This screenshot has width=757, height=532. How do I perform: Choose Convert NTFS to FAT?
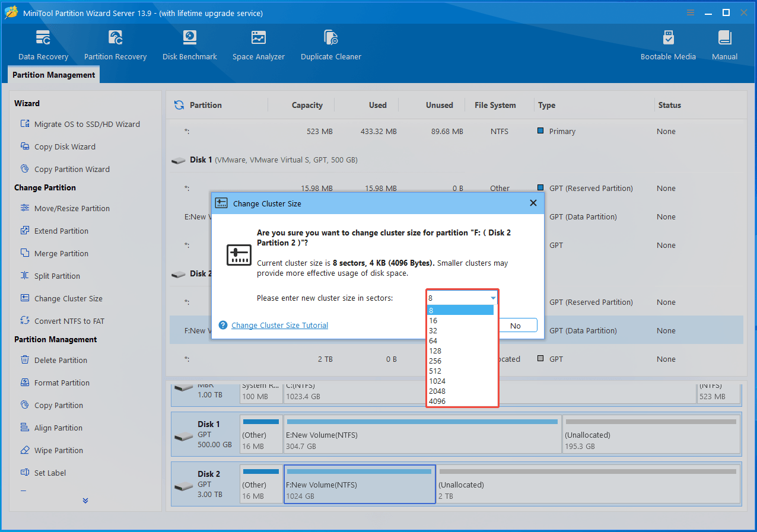coord(62,321)
